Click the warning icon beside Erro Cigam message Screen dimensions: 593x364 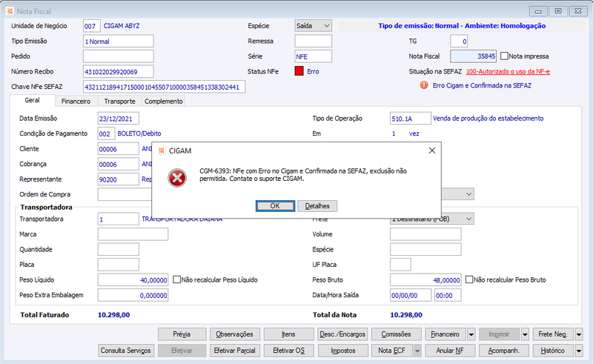[424, 85]
